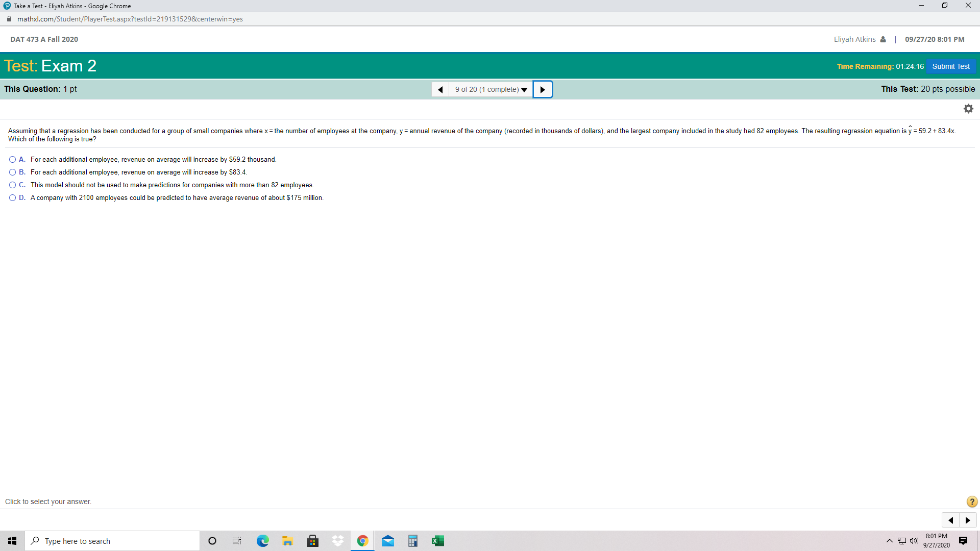Choose answer D about $175 million revenue
This screenshot has width=980, height=551.
[12, 197]
